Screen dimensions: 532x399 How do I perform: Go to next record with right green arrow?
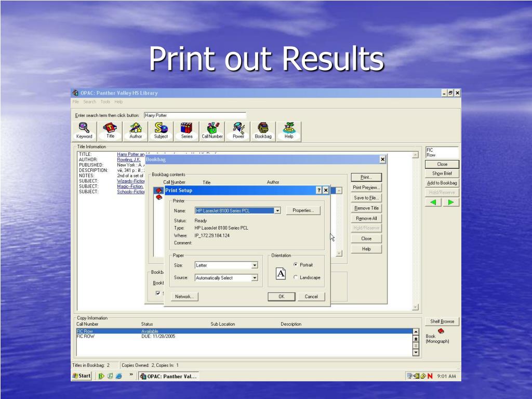(451, 202)
